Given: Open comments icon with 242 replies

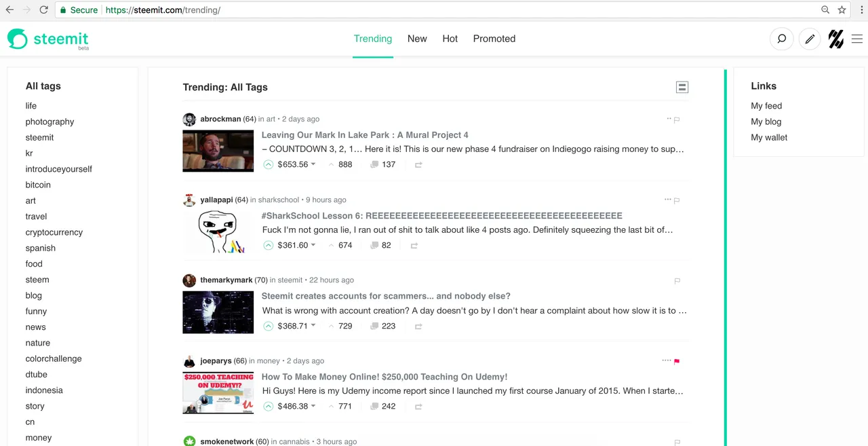Looking at the screenshot, I should tap(374, 406).
